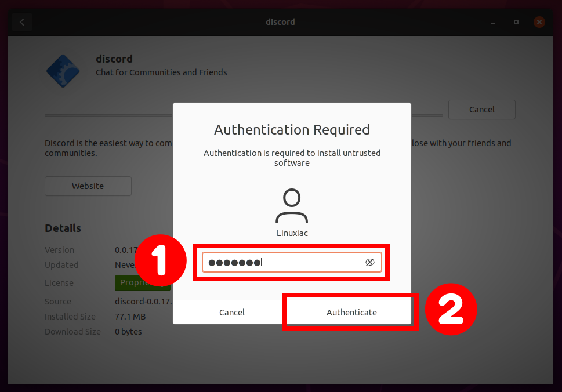Image resolution: width=562 pixels, height=392 pixels.
Task: Focus the password input field
Action: tap(292, 262)
